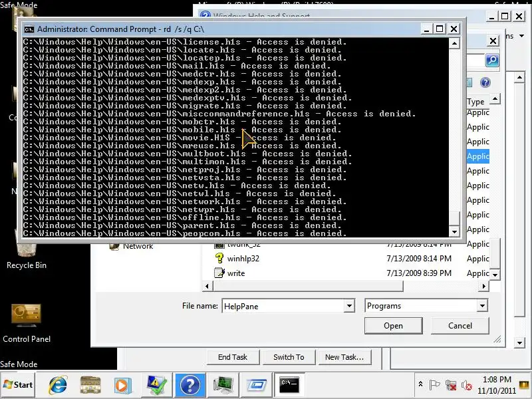532x399 pixels.
Task: Click the network disconnected tray icon
Action: pos(451,385)
